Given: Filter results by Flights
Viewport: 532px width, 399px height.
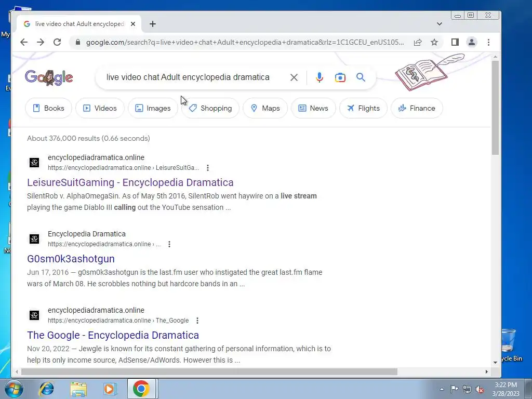Looking at the screenshot, I should (x=363, y=108).
